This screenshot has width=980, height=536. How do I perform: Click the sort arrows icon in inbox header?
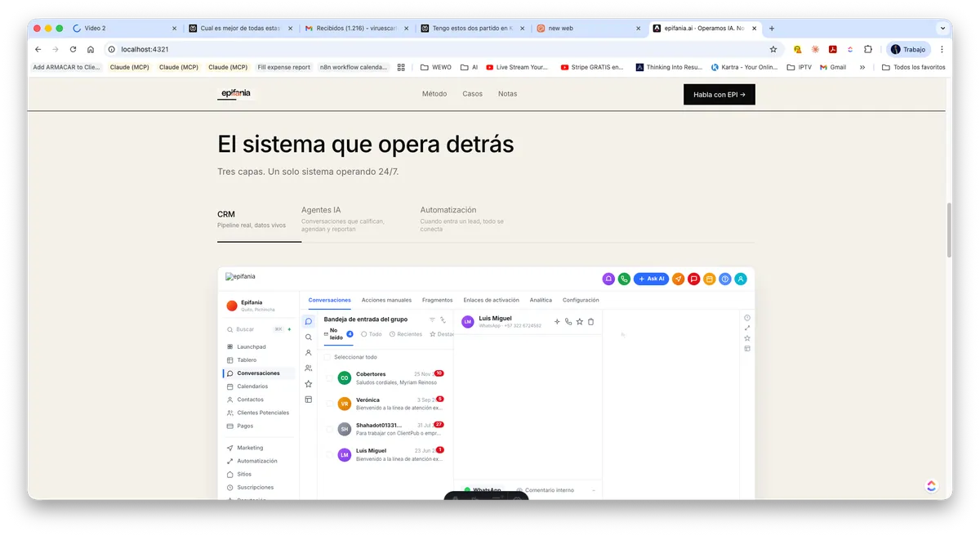click(x=443, y=319)
